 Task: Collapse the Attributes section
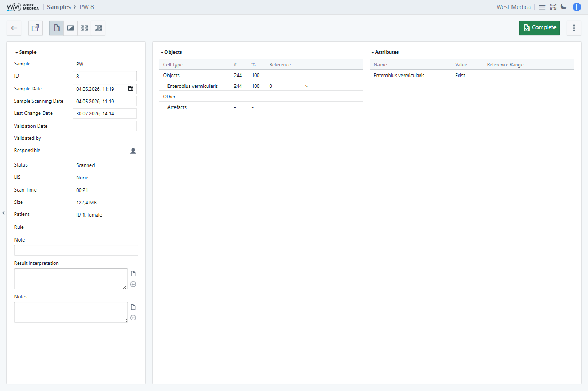click(385, 52)
